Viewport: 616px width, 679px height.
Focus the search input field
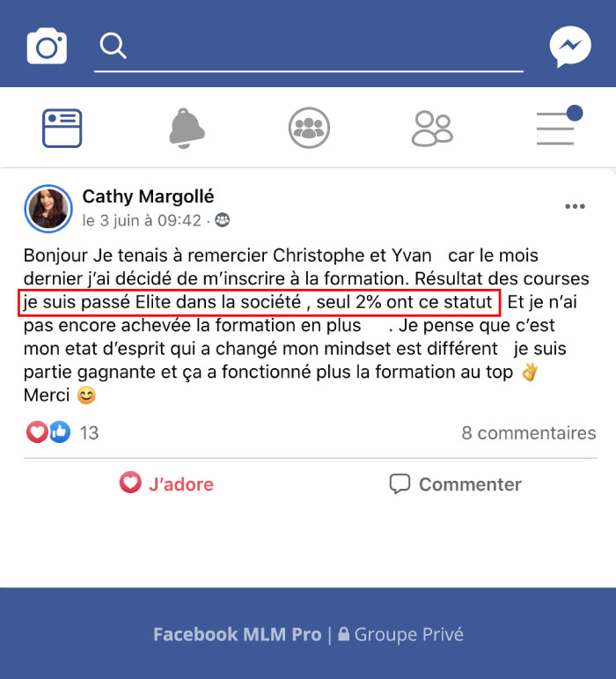coord(308,47)
